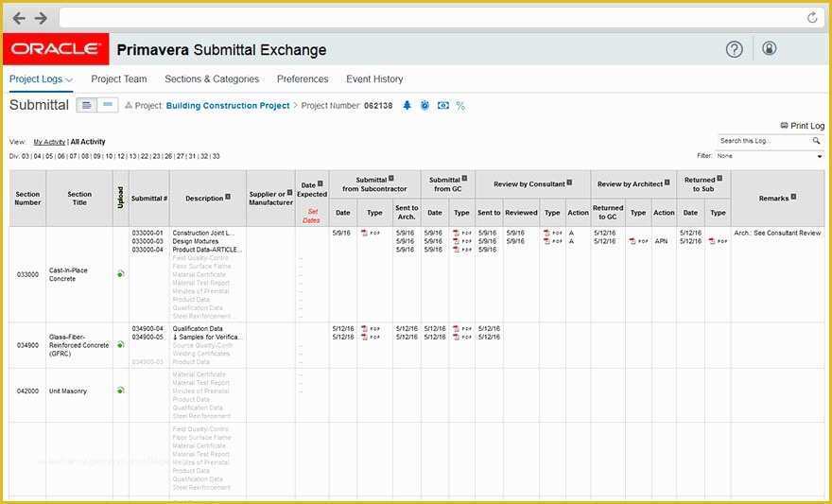Select submittal number 034900-05

[x=147, y=337]
